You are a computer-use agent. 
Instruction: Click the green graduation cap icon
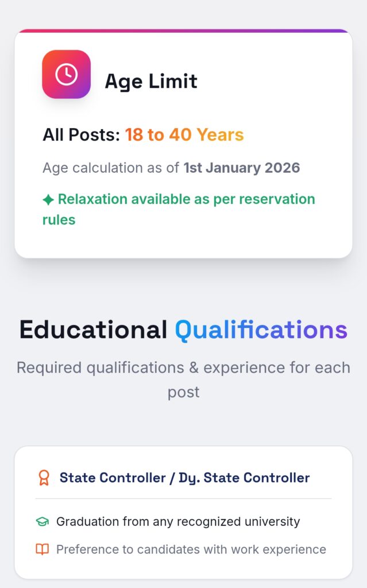(x=43, y=522)
